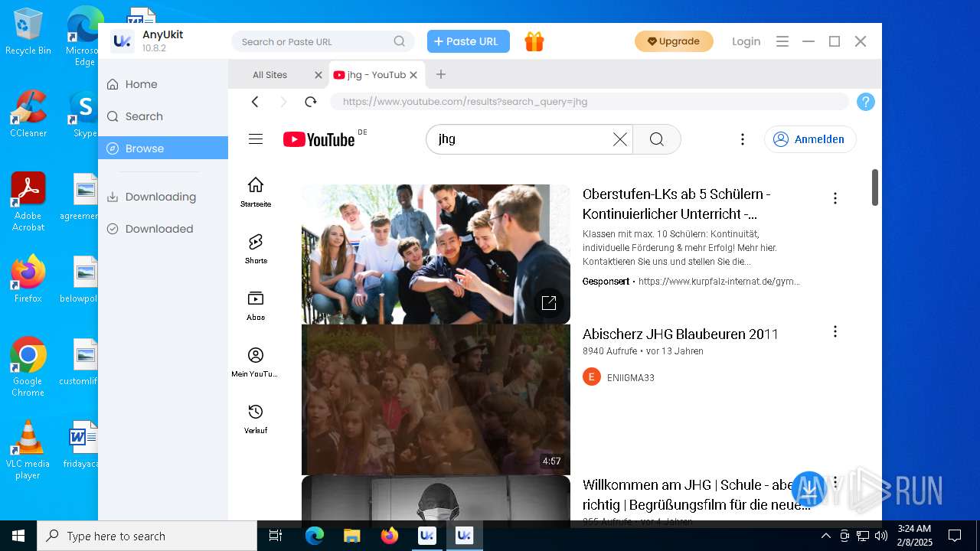The image size is (980, 551).
Task: Open the Oberstufen-LKs ab 5 Schülern title
Action: [x=677, y=204]
